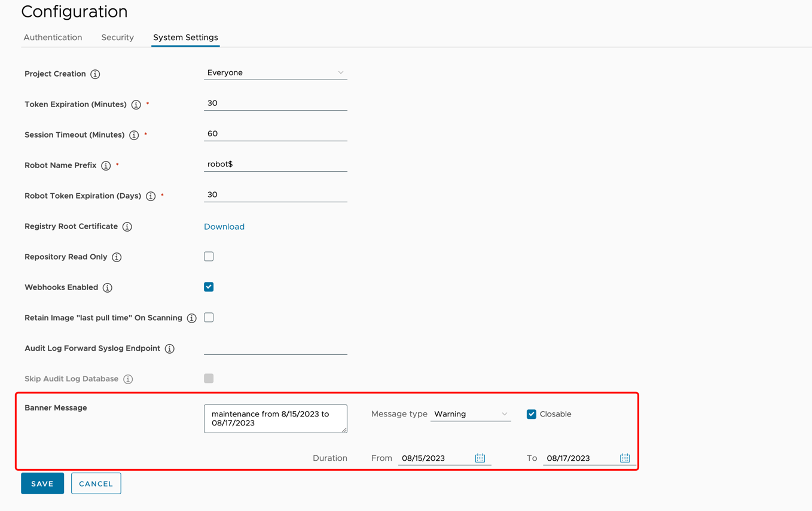Enable the Repository Read Only checkbox
This screenshot has height=511, width=812.
point(209,257)
